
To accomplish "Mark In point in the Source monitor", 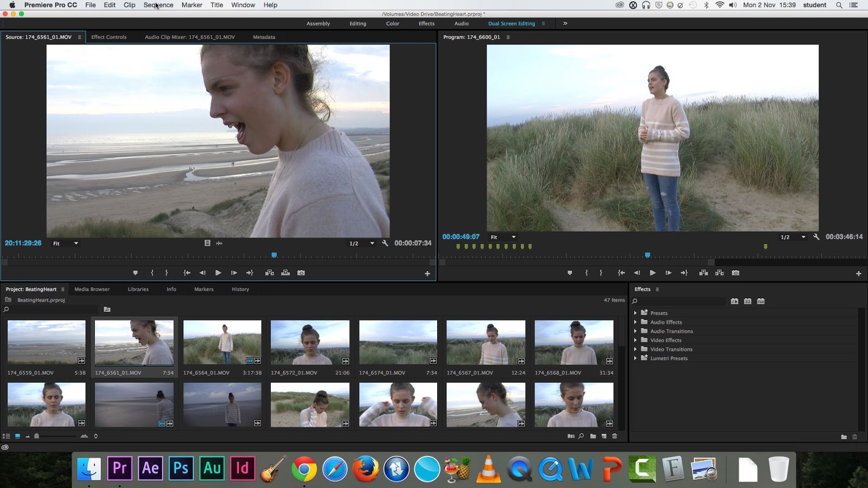I will click(152, 273).
